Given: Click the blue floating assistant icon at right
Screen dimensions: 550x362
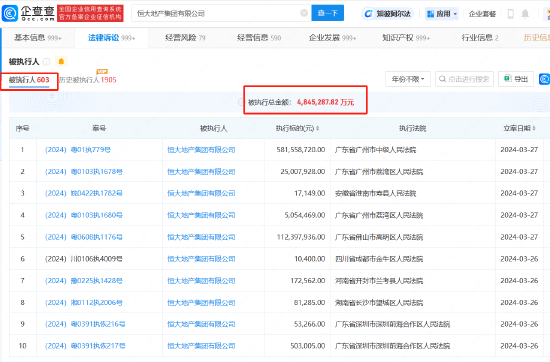Looking at the screenshot, I should click(544, 79).
